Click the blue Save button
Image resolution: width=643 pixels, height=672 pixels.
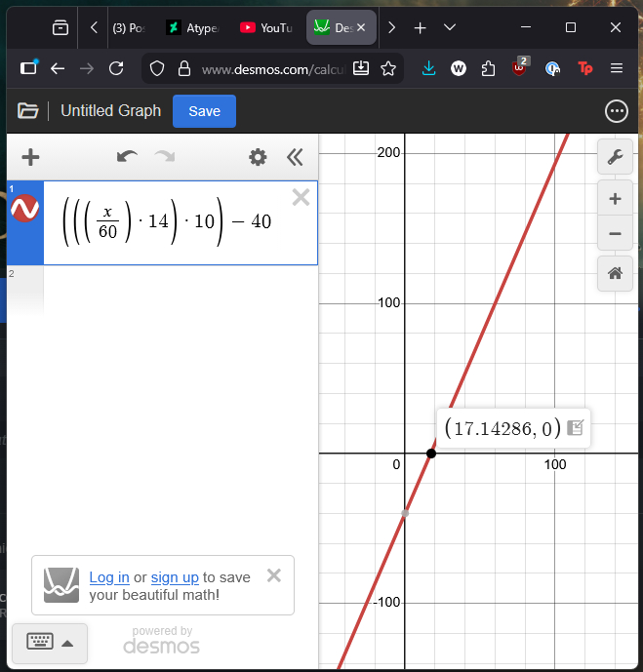pyautogui.click(x=204, y=111)
